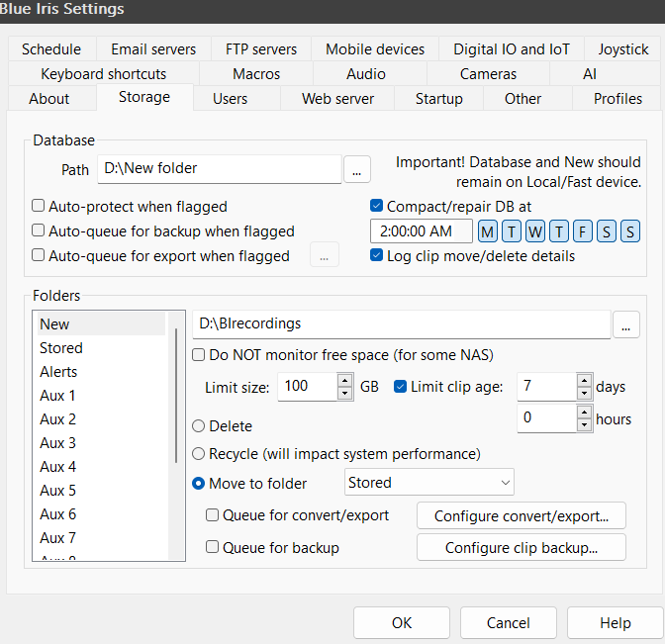Browse for database path folder

[x=356, y=169]
